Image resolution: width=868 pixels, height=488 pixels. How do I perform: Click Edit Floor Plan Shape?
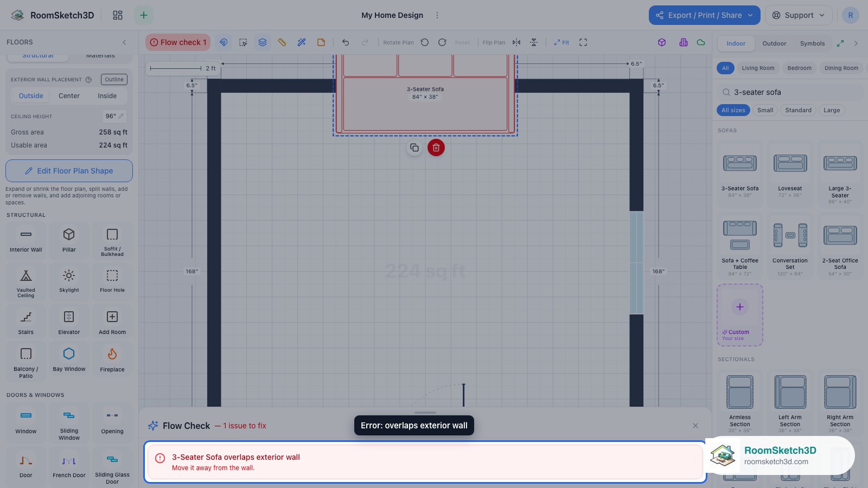pos(69,171)
